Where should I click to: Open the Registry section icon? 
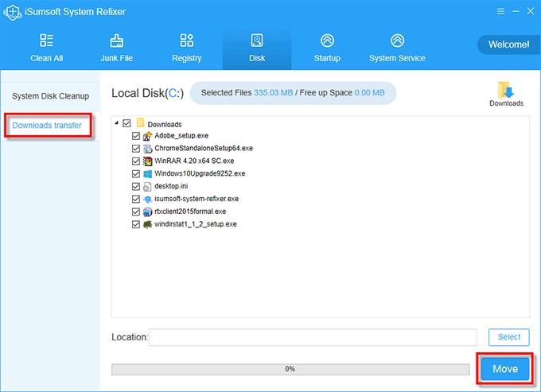click(x=186, y=41)
